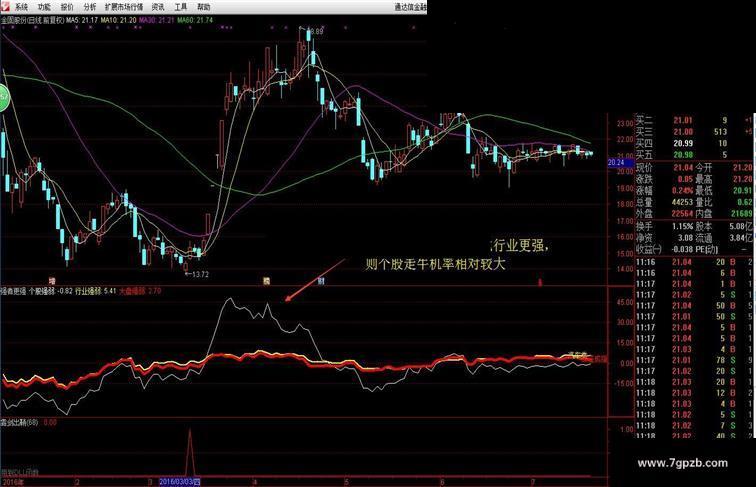Click the 外盘 22564 value
The width and height of the screenshot is (756, 487).
click(682, 213)
